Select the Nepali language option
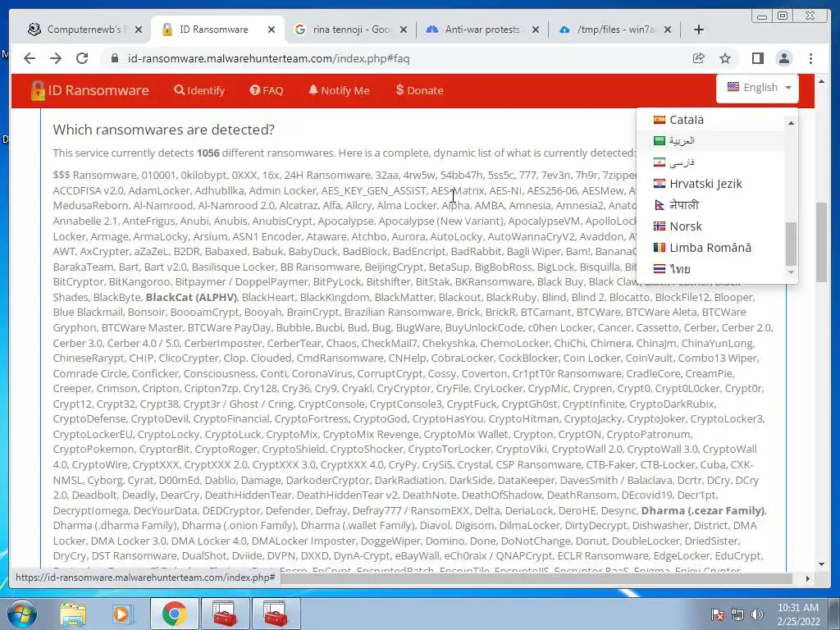This screenshot has width=840, height=630. pos(710,205)
